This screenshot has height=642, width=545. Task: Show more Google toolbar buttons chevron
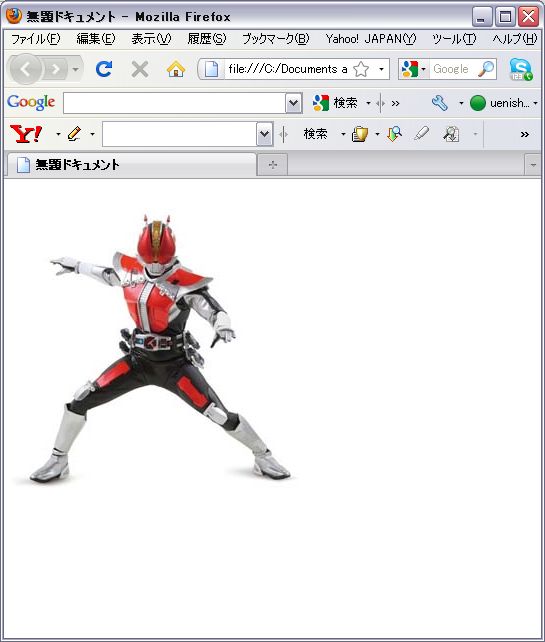(395, 103)
